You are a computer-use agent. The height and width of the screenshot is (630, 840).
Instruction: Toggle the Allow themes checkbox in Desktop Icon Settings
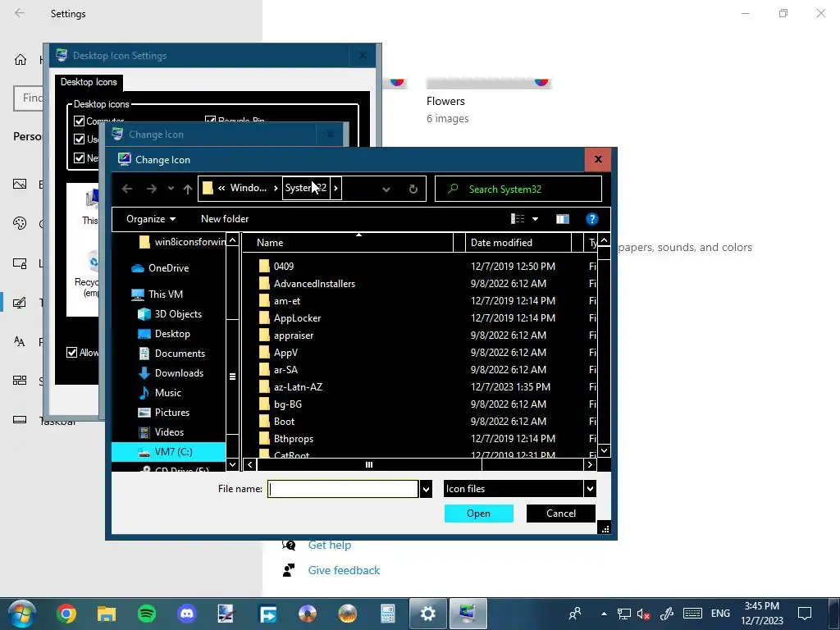[72, 353]
